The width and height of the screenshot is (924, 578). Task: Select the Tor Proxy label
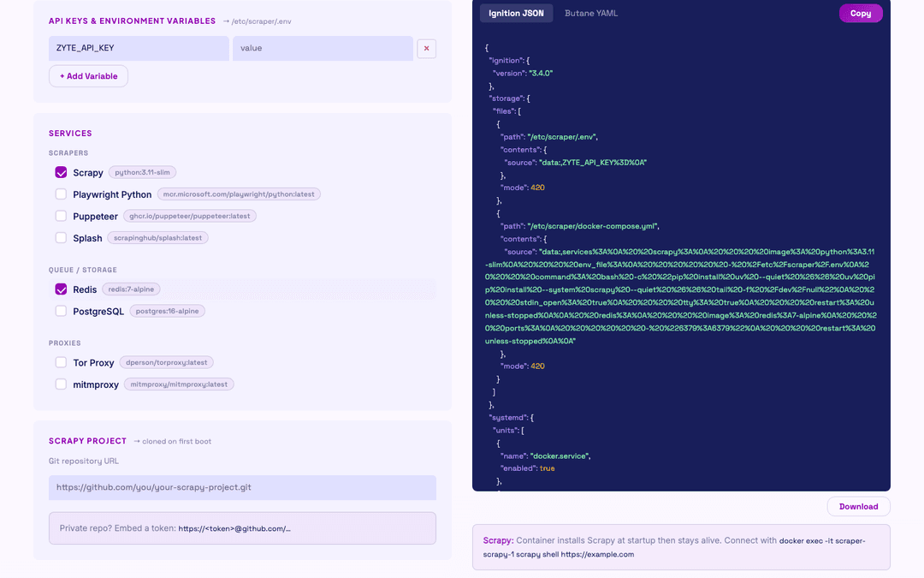(x=93, y=363)
